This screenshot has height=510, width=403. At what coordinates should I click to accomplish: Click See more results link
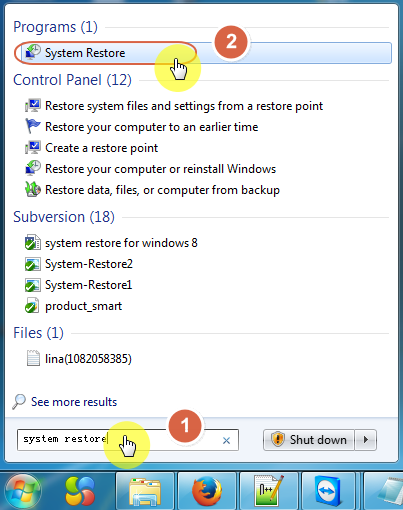pos(74,402)
